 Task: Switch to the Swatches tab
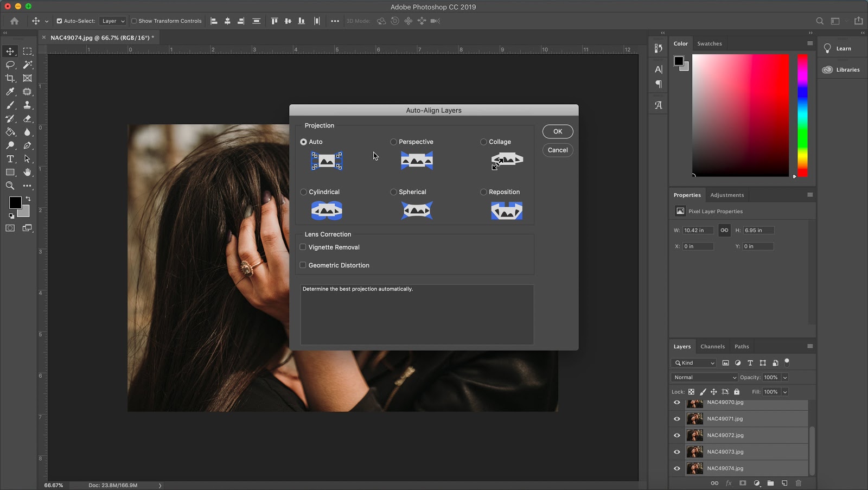pos(709,43)
